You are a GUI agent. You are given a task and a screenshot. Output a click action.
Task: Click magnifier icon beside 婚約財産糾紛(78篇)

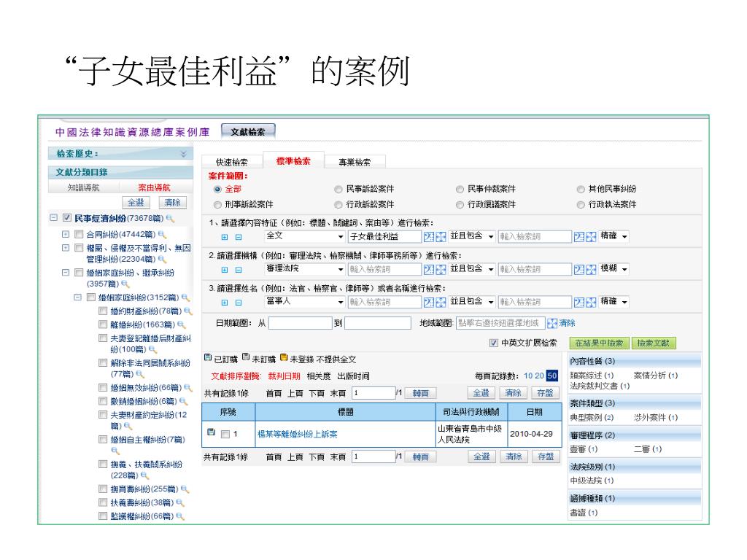pos(188,311)
